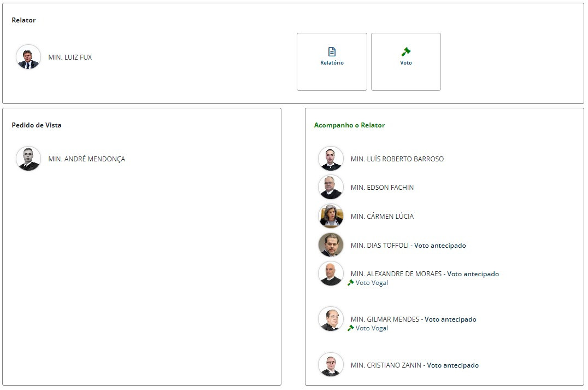Click Luiz Fux's avatar photo
This screenshot has width=588, height=390.
[28, 57]
